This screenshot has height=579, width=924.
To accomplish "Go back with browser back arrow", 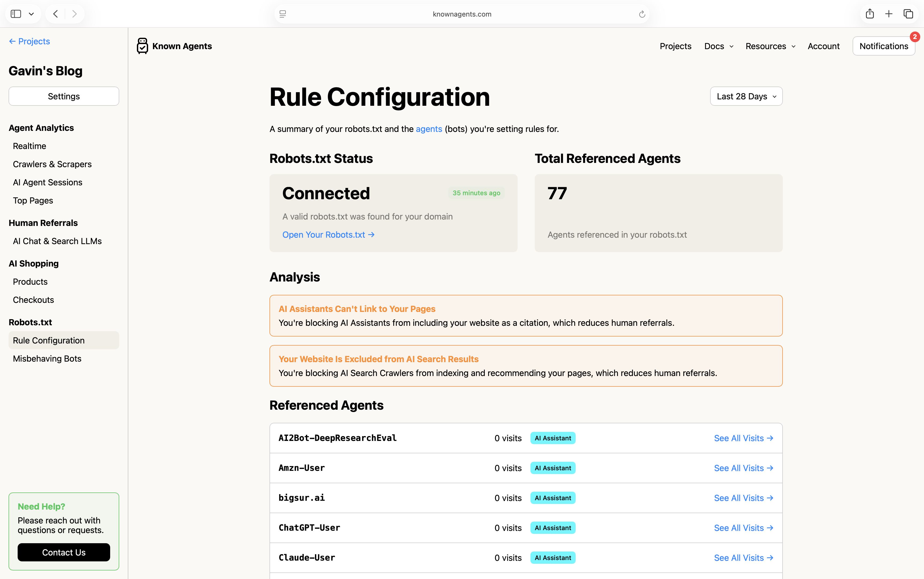I will 56,14.
